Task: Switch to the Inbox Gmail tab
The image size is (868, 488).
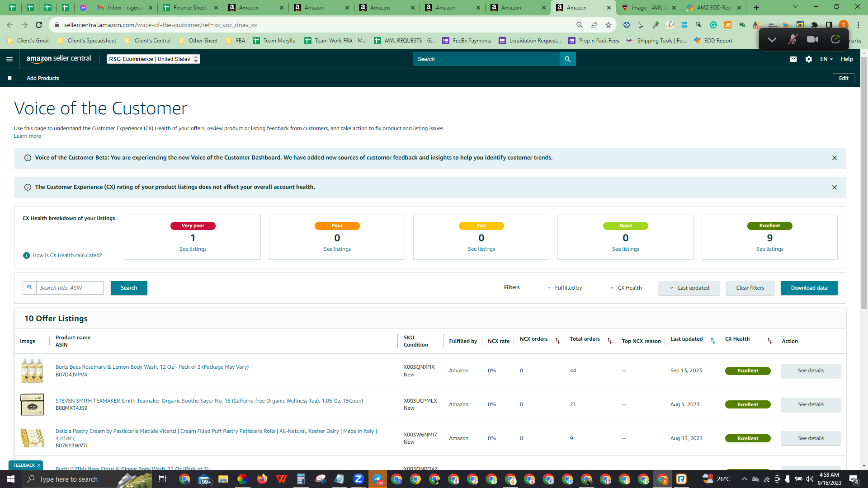Action: click(124, 8)
